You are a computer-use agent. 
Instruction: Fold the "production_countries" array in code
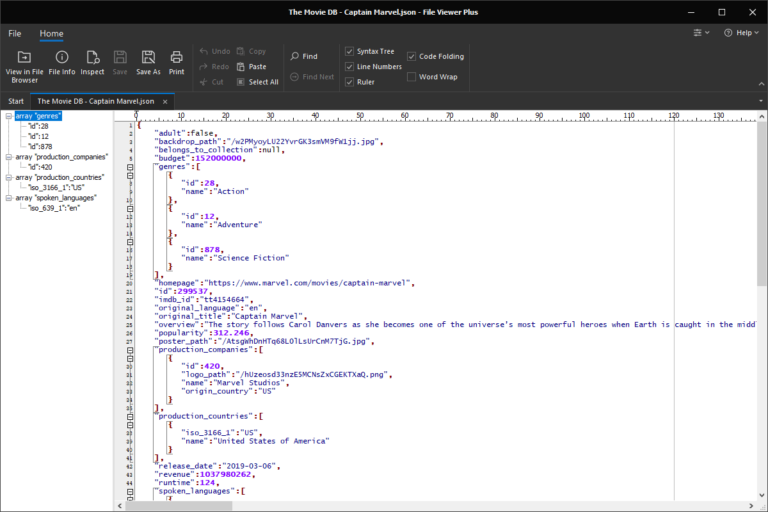tap(130, 417)
